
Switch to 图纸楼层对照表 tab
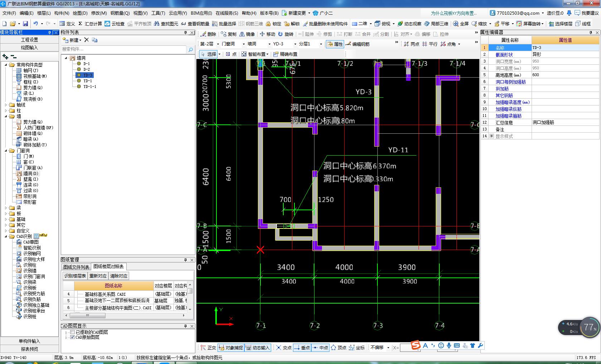pyautogui.click(x=108, y=267)
